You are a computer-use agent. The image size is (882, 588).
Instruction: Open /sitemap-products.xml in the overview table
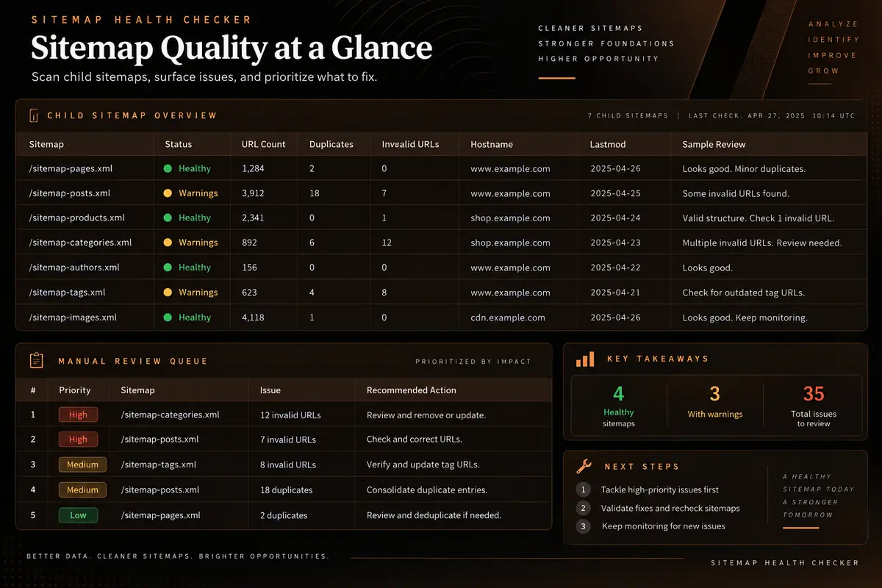click(76, 218)
